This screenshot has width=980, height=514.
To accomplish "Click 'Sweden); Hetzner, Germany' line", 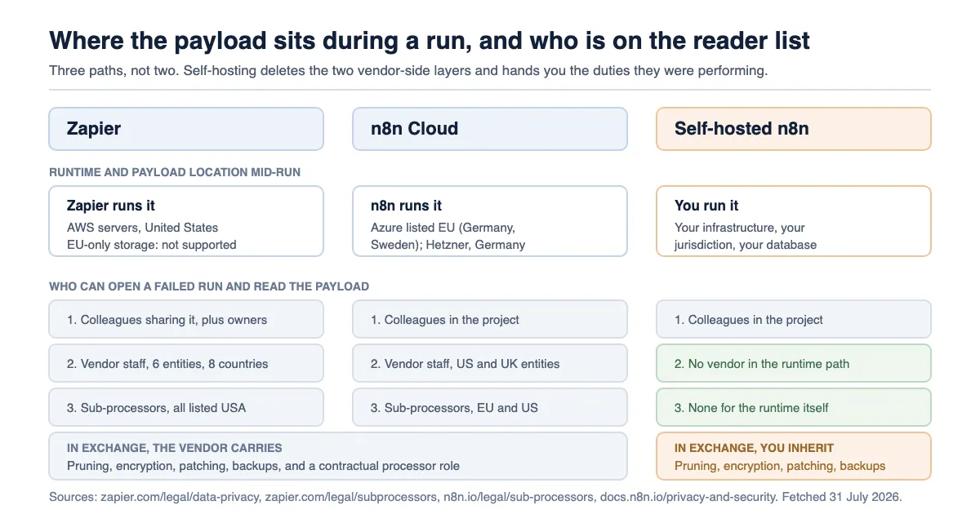I will 448,245.
